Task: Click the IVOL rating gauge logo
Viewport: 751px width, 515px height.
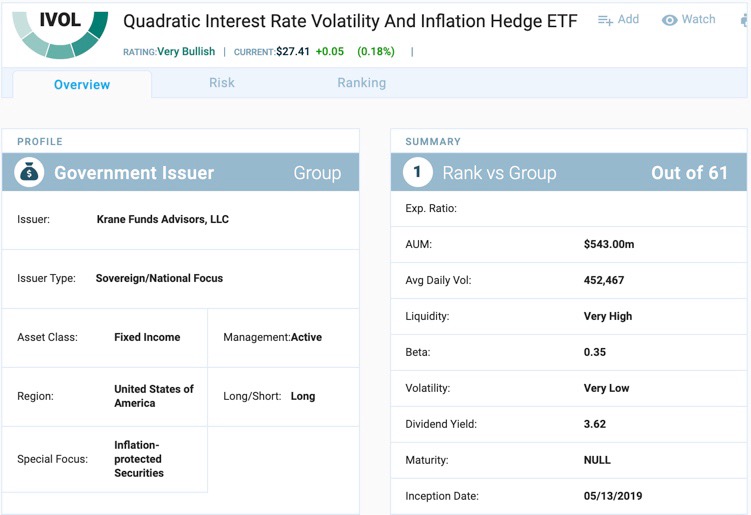Action: 60,32
